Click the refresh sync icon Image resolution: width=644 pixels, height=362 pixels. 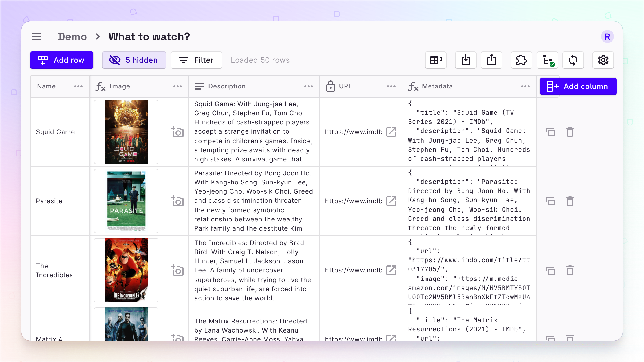(x=573, y=60)
